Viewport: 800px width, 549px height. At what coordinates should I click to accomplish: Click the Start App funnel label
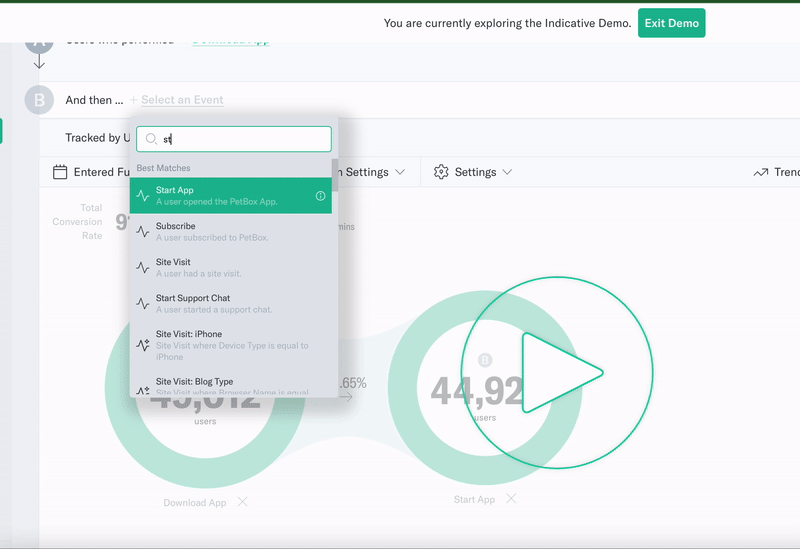tap(474, 500)
